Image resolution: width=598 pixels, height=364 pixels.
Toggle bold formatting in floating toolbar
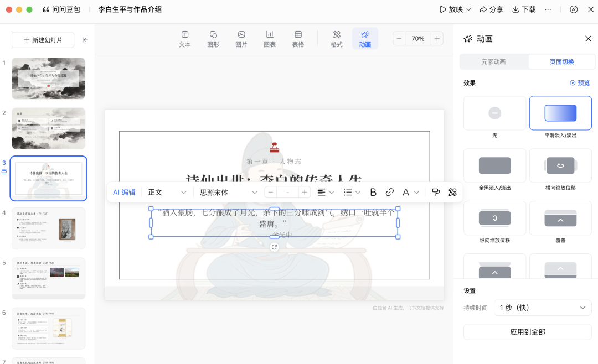click(x=373, y=192)
